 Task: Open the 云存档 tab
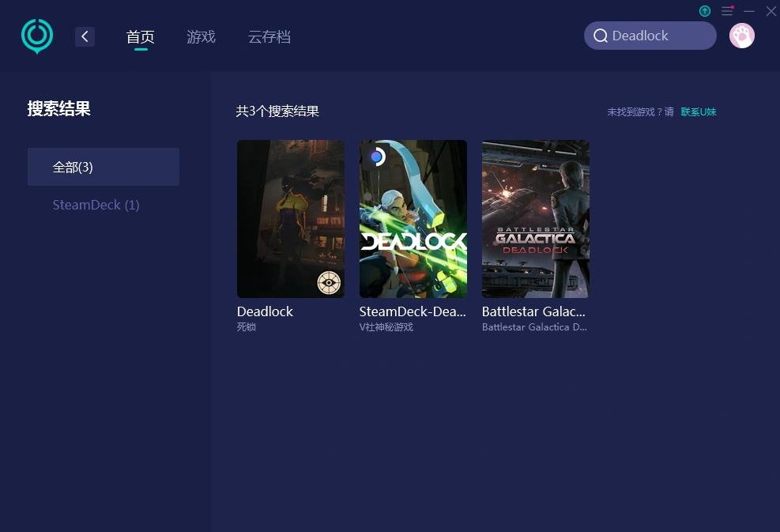(269, 37)
